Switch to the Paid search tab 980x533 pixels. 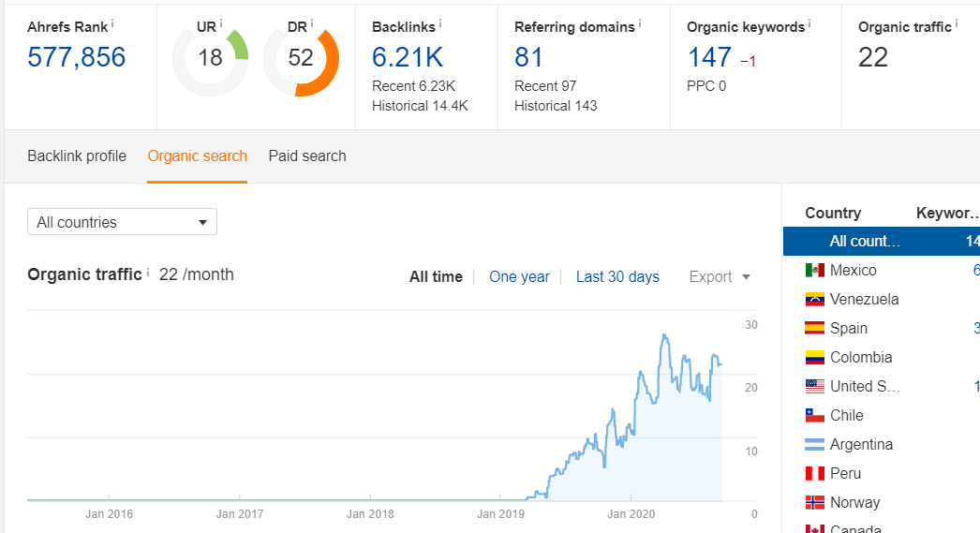point(307,156)
